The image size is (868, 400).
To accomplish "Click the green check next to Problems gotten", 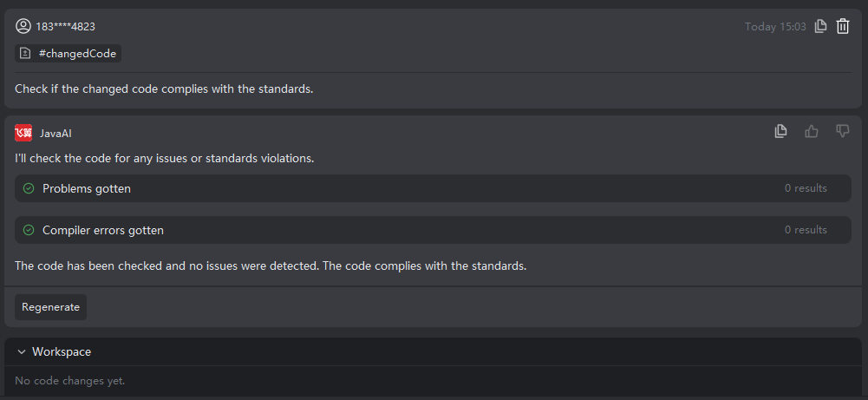I will [29, 188].
